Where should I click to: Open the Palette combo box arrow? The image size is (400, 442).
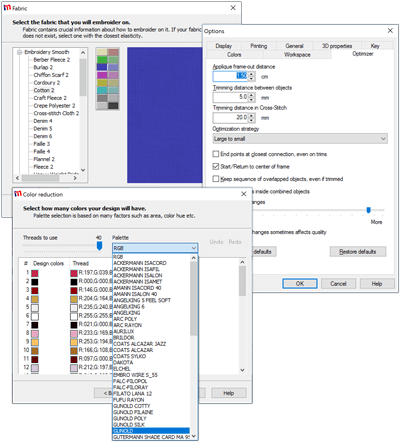point(194,248)
